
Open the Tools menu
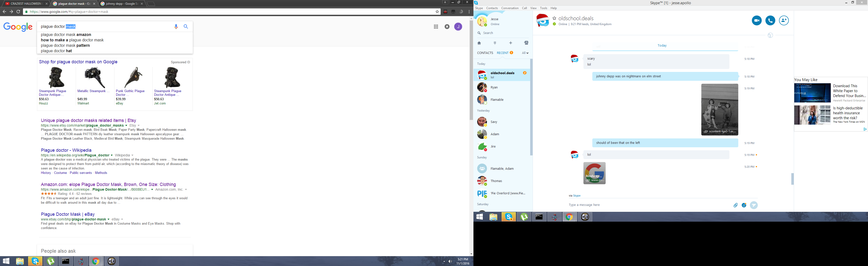543,8
